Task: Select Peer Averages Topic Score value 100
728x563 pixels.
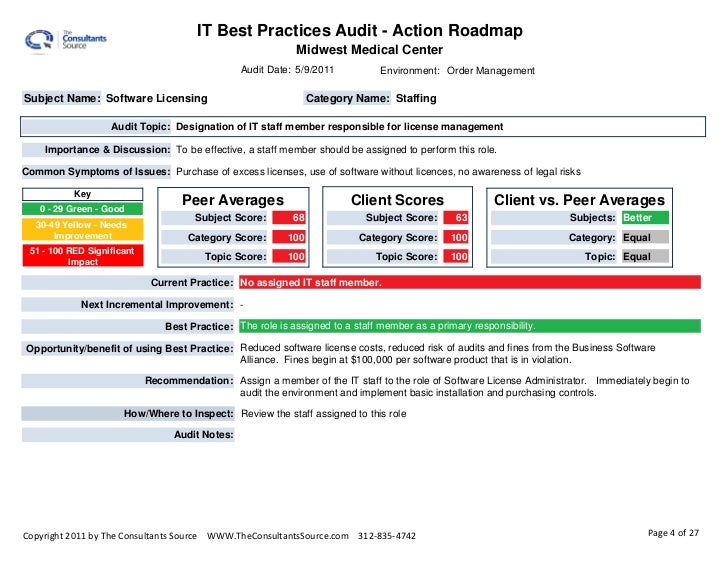Action: pos(289,257)
